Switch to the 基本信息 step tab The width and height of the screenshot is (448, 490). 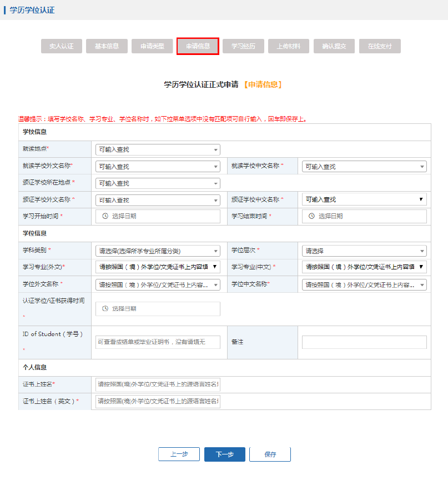[107, 46]
